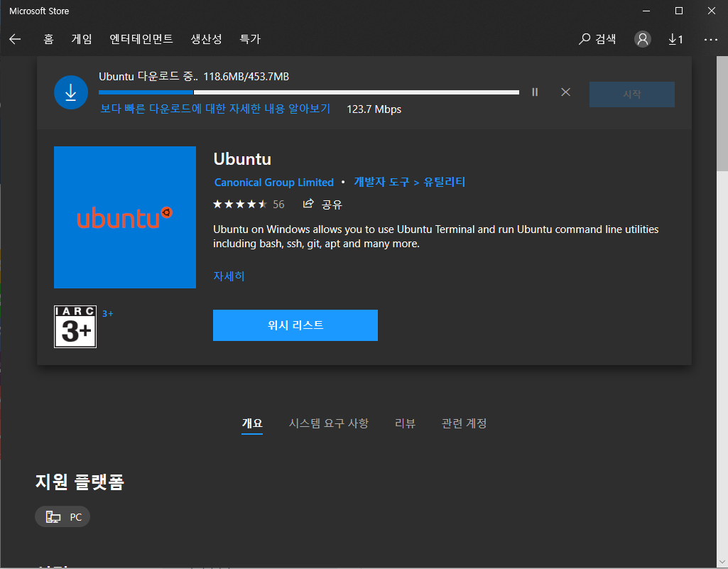Switch to 시스템 요구 사항 tab

click(x=329, y=423)
